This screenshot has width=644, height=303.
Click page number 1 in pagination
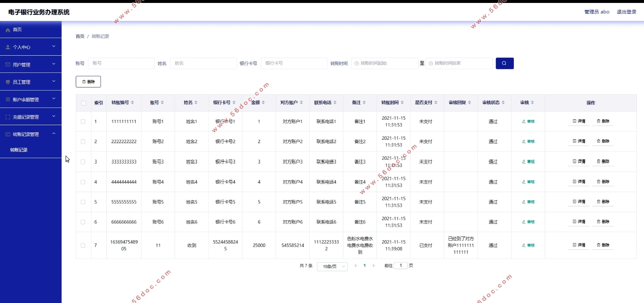pyautogui.click(x=364, y=266)
